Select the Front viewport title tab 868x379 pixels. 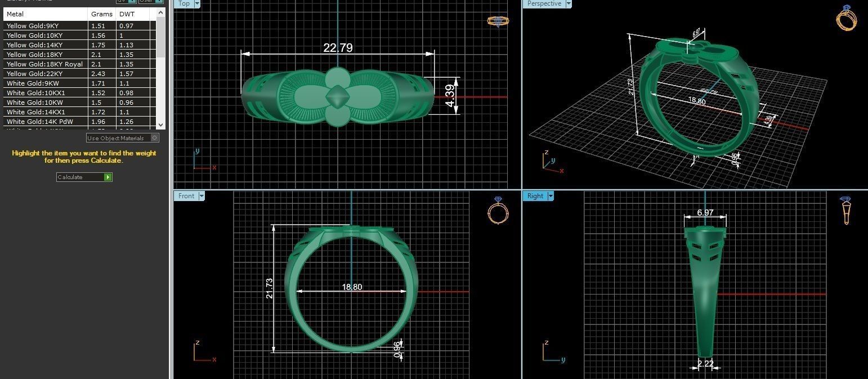coord(186,196)
